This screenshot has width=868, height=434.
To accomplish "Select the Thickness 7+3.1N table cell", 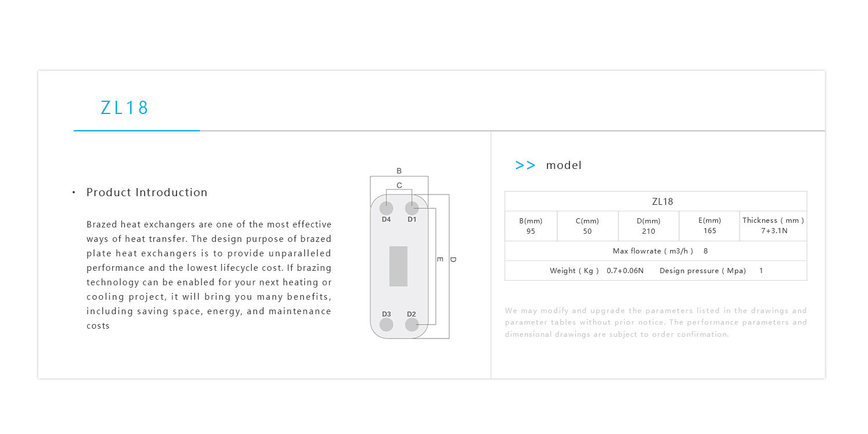I will click(x=773, y=226).
